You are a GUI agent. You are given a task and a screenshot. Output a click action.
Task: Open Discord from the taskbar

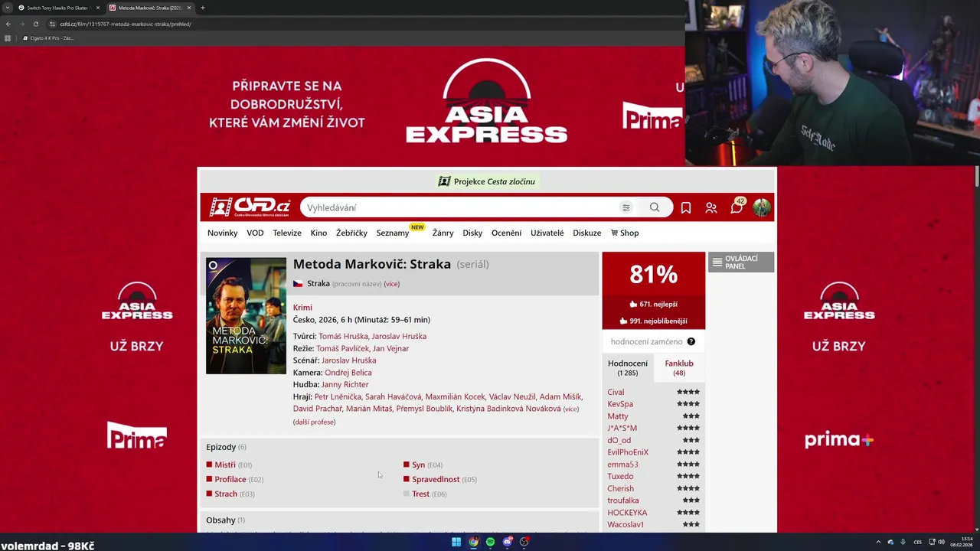(507, 542)
